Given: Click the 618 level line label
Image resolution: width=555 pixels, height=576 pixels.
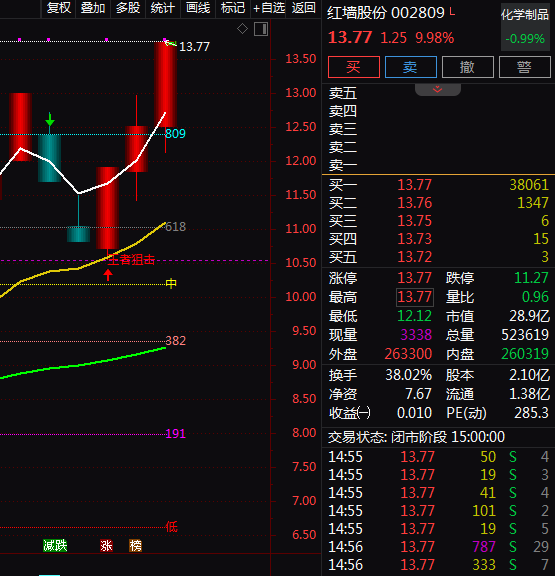Looking at the screenshot, I should tap(176, 227).
